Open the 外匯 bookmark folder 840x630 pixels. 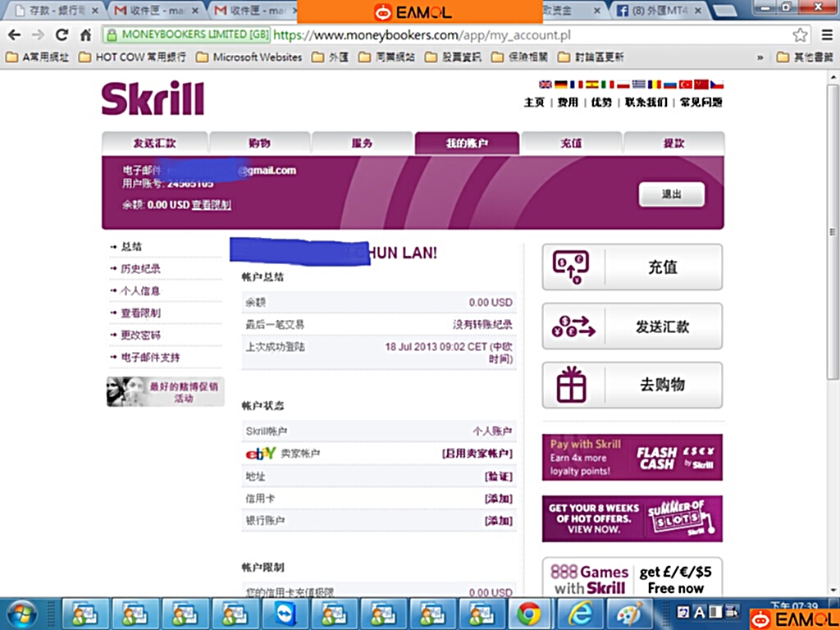point(330,57)
